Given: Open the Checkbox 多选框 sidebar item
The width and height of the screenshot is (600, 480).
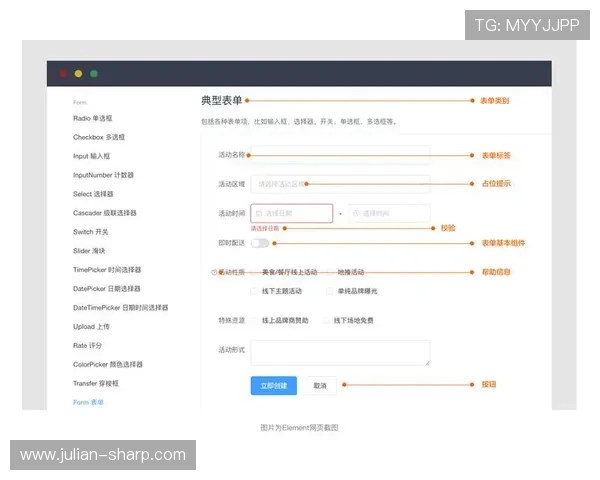Looking at the screenshot, I should coord(99,137).
